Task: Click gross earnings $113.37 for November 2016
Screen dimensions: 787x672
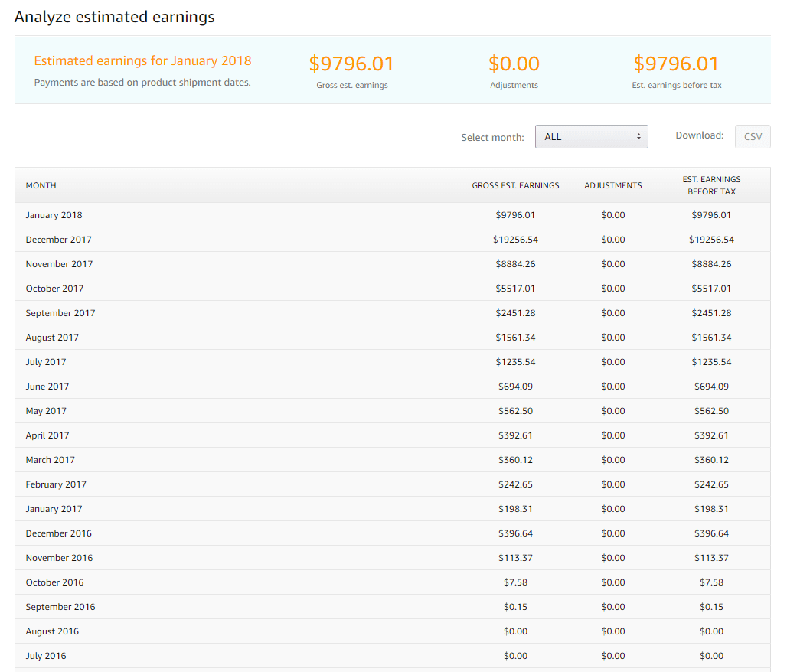Action: 515,558
